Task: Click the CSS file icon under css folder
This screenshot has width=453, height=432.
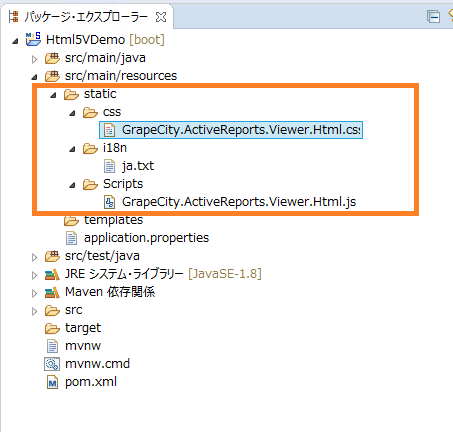Action: (x=110, y=130)
